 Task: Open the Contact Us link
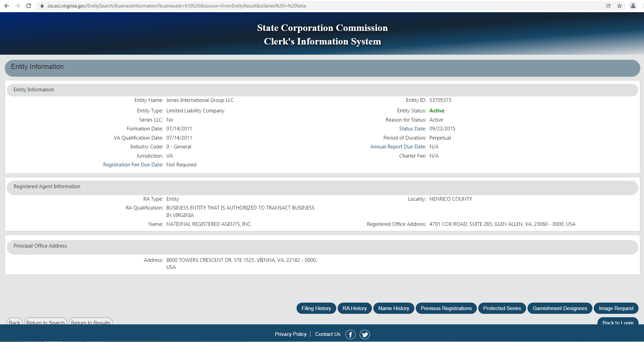(327, 334)
